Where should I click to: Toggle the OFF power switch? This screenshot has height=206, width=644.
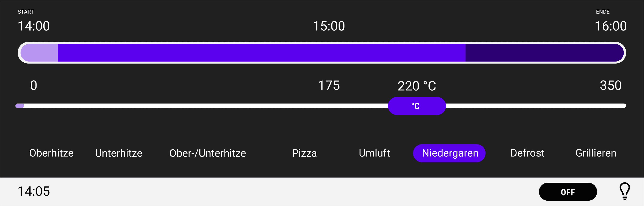[x=568, y=192]
